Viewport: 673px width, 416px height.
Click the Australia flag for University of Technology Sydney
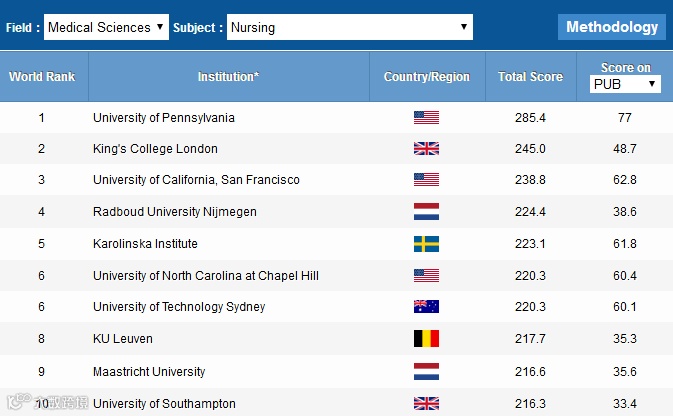point(426,307)
